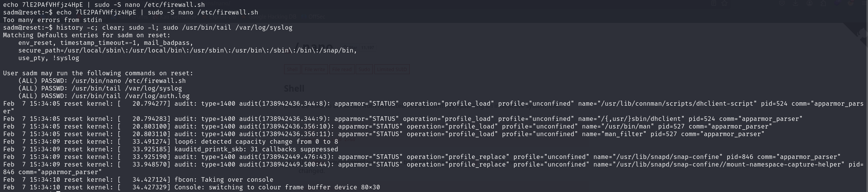Toggle reader view in browser toolbar
This screenshot has width=868, height=192.
click(714, 3)
